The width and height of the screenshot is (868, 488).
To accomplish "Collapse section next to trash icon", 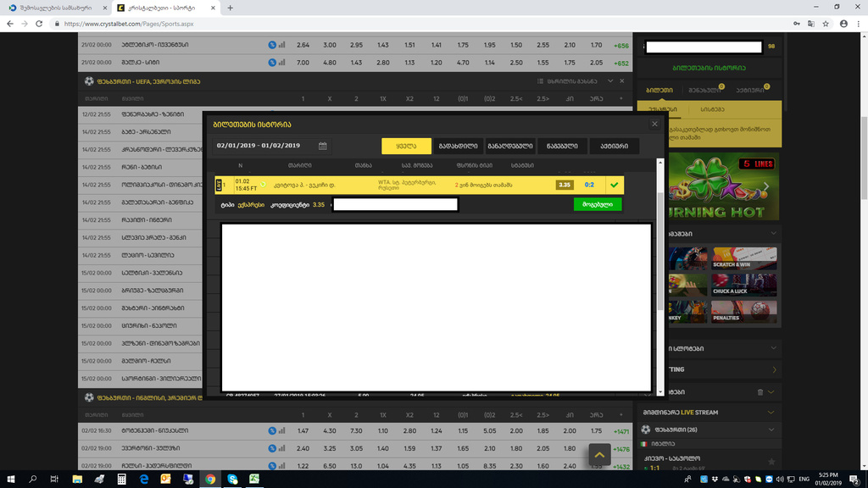I will coord(771,391).
